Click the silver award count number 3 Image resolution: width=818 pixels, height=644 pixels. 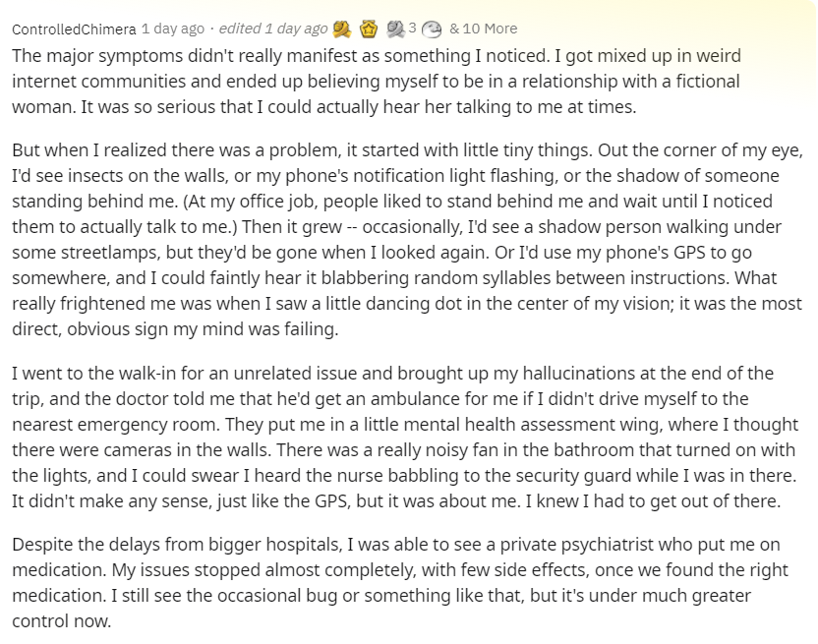(412, 29)
